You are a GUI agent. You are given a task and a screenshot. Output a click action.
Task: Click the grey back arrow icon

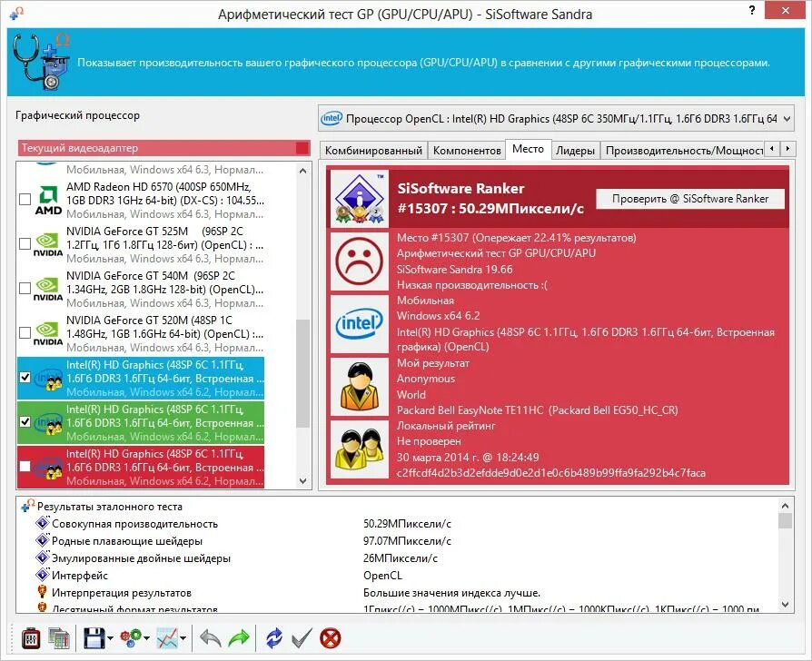point(210,638)
